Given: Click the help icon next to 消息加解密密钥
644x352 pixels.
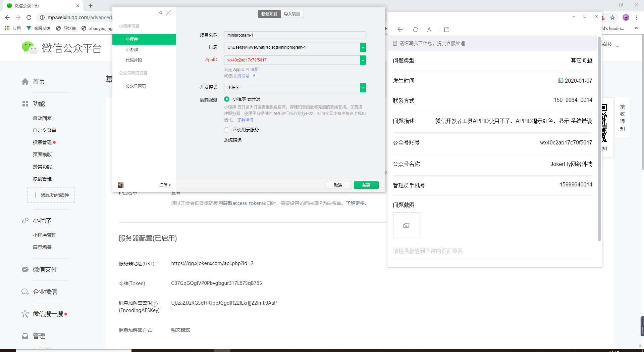Looking at the screenshot, I should (155, 303).
